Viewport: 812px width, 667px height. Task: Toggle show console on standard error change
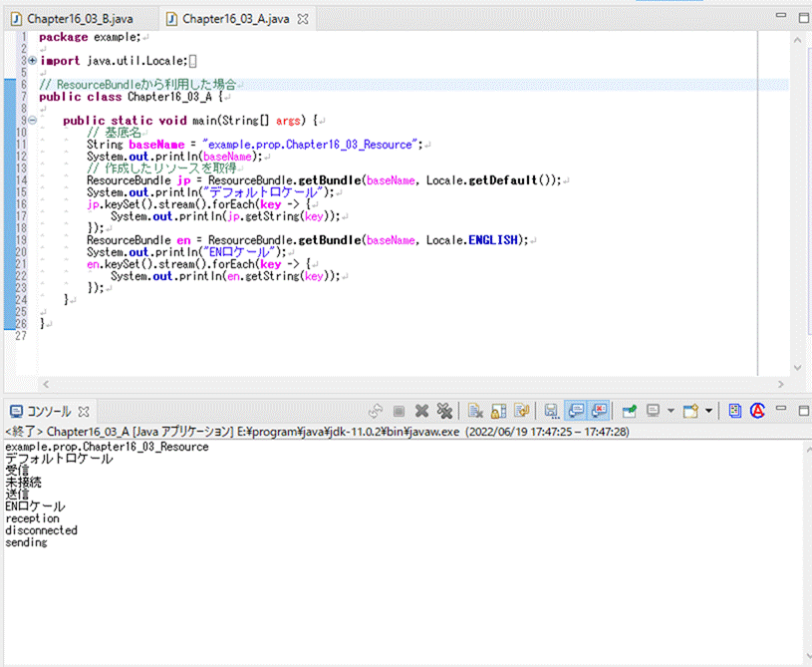(598, 411)
